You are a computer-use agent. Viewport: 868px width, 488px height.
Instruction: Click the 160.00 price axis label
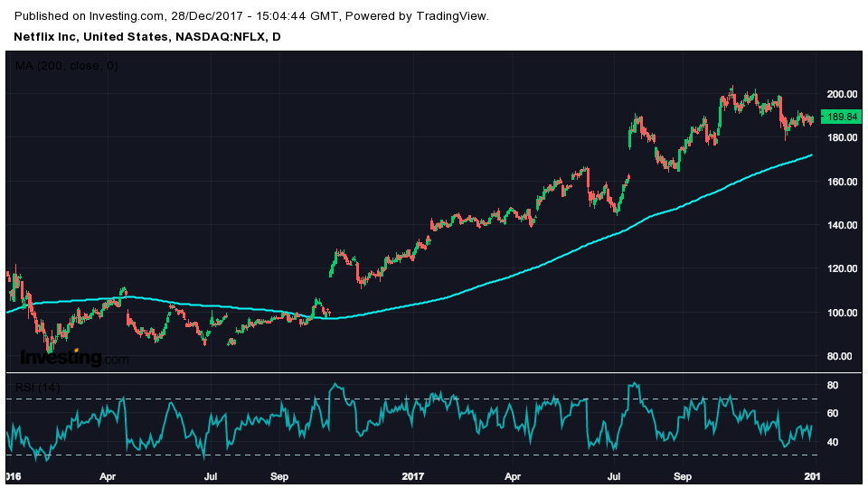point(842,182)
